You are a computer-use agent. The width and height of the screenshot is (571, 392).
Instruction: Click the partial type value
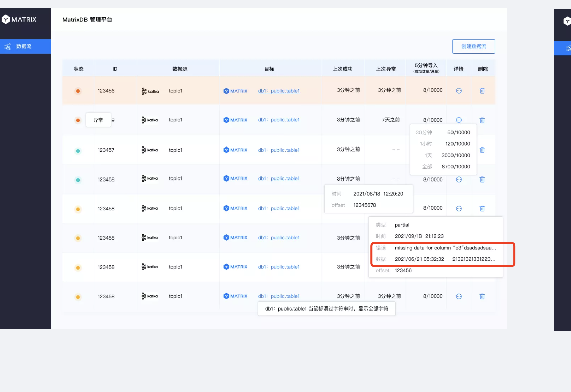[402, 225]
